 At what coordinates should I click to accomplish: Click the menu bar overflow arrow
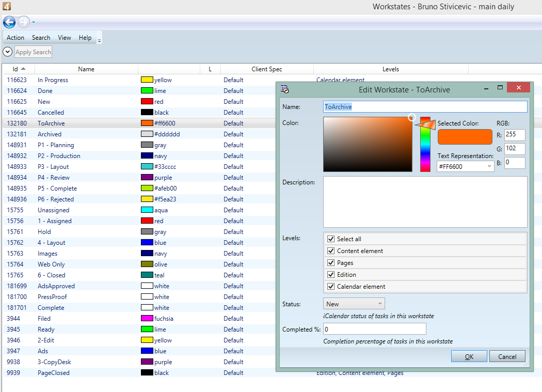point(99,39)
